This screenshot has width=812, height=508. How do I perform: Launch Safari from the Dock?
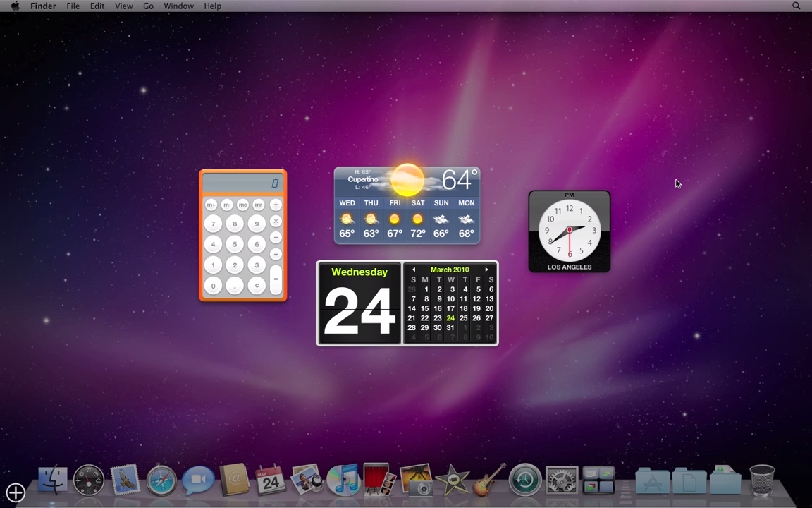[x=161, y=480]
